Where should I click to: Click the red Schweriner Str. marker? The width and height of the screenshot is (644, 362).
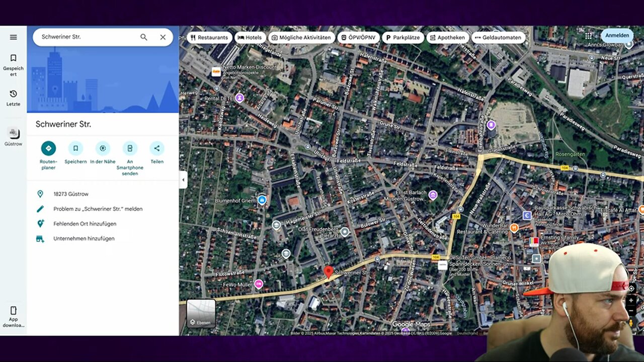329,272
